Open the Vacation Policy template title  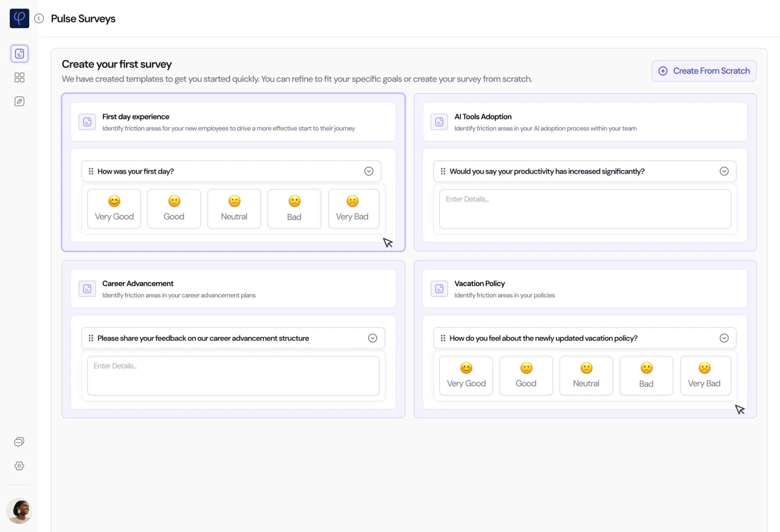point(479,284)
